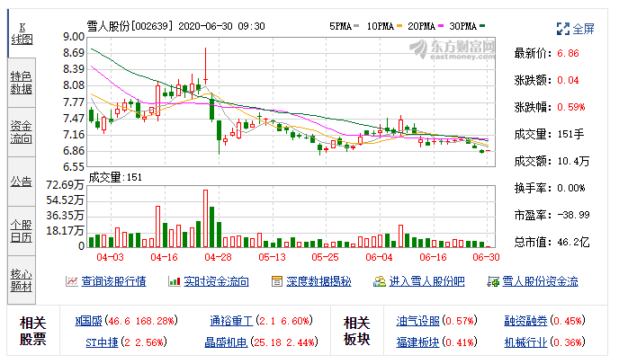The image size is (619, 364).
Task: Click the bar icon beside 实时资金流向
Action: coord(175,281)
